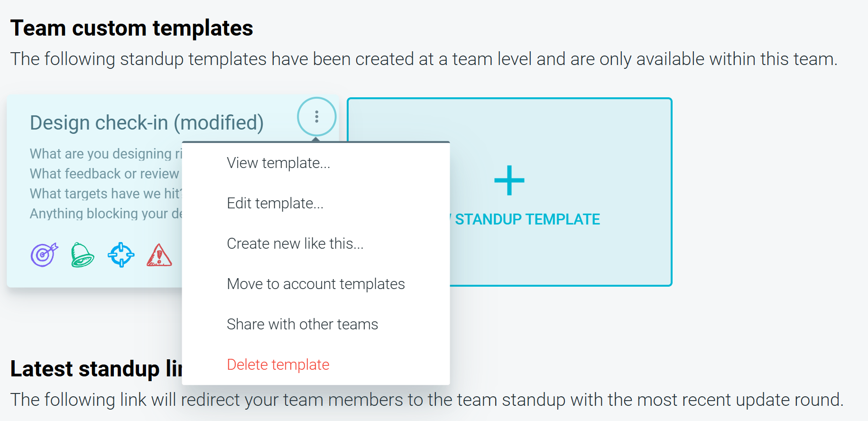Open the three-dot template options menu
The height and width of the screenshot is (421, 868).
[x=317, y=116]
